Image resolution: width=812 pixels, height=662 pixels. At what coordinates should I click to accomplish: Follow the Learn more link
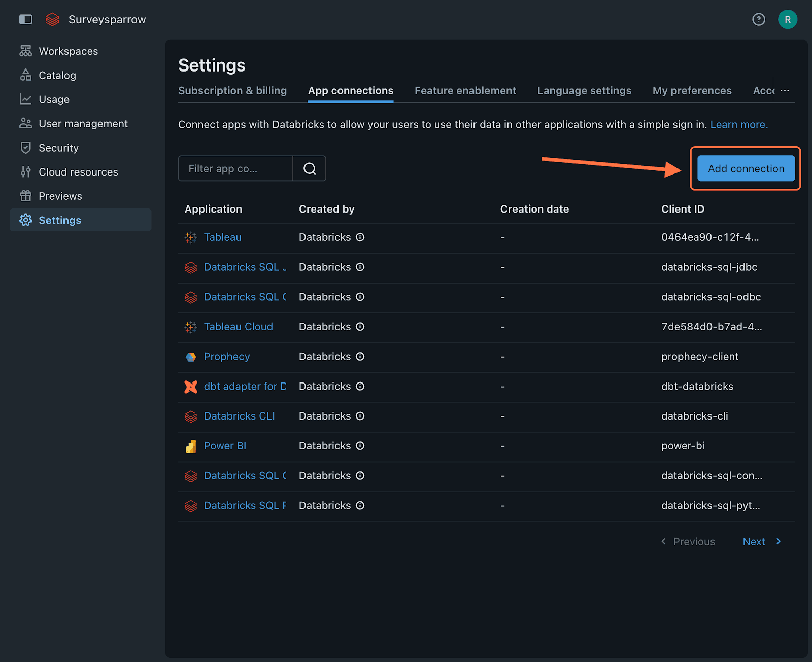[738, 125]
